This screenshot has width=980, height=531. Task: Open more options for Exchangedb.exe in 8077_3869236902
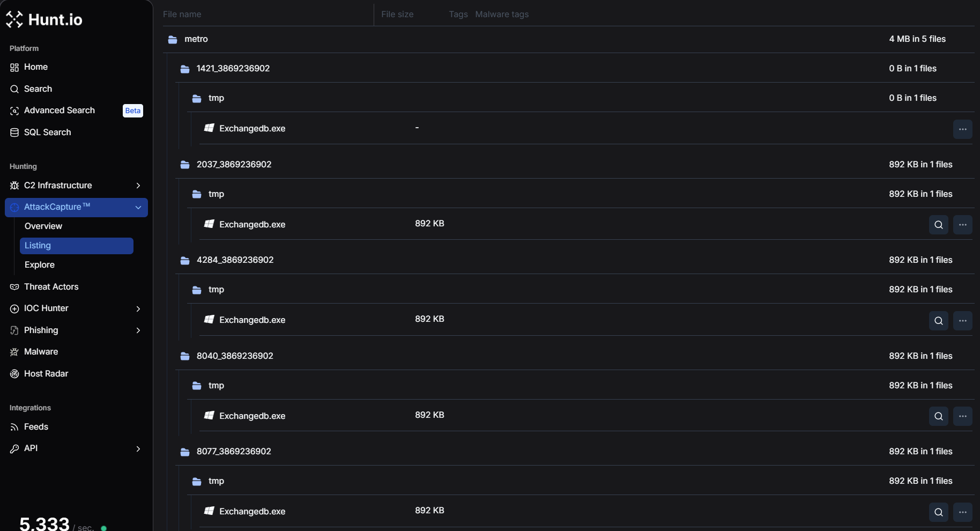pyautogui.click(x=963, y=512)
